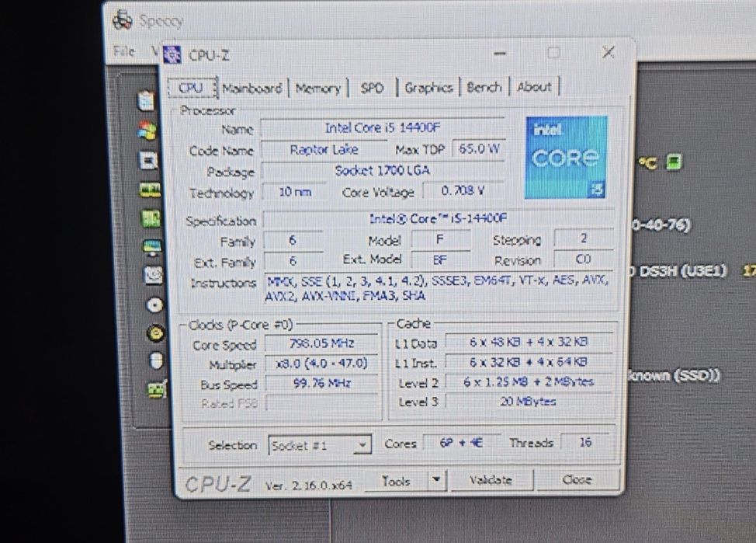Open Summary section icon in Speccy sidebar
Screen dimensions: 756x543
click(x=147, y=101)
